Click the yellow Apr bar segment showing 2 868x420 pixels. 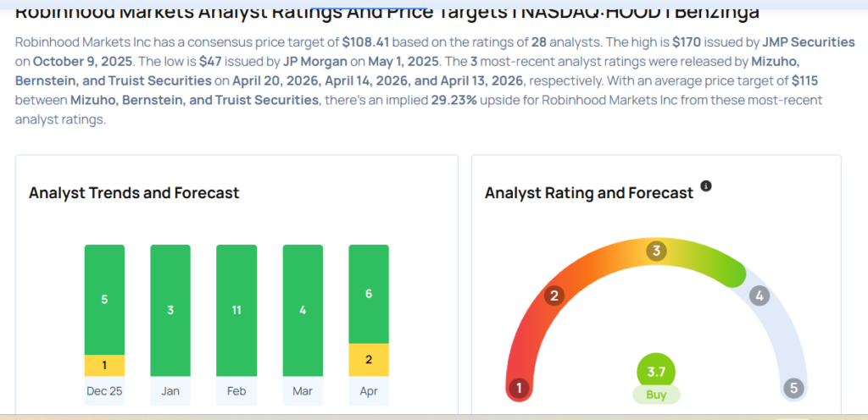tap(369, 359)
